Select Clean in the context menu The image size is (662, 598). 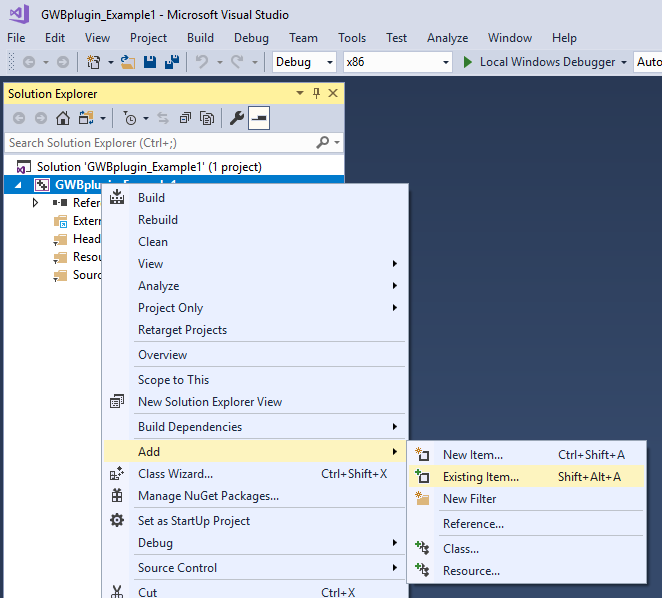coord(255,242)
